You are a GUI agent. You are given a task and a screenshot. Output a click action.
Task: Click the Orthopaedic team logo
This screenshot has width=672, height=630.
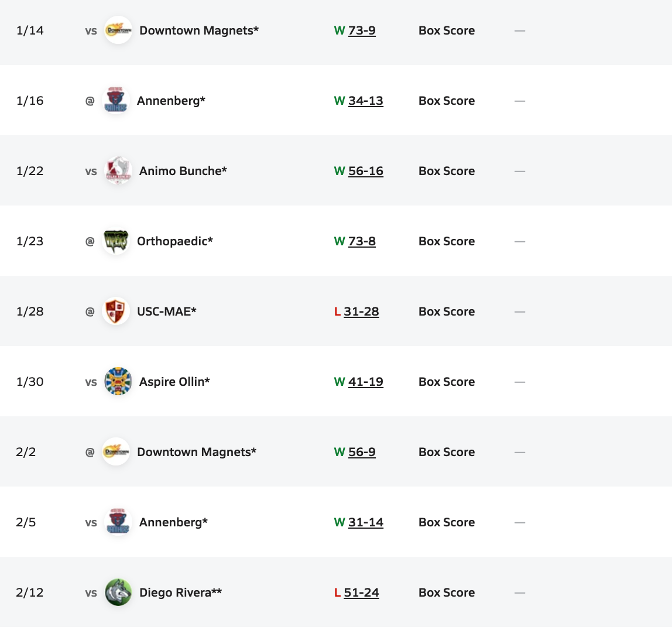pyautogui.click(x=116, y=241)
